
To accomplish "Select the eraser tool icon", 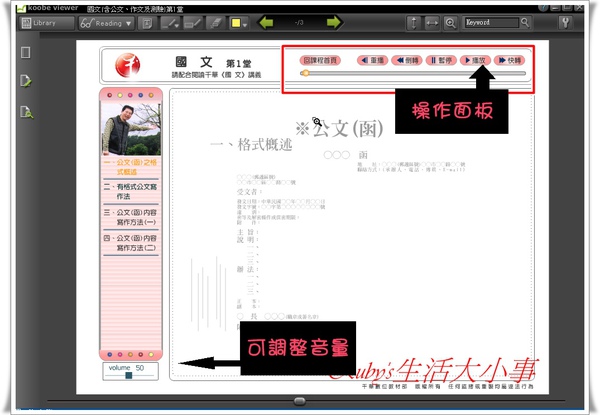I will 215,23.
